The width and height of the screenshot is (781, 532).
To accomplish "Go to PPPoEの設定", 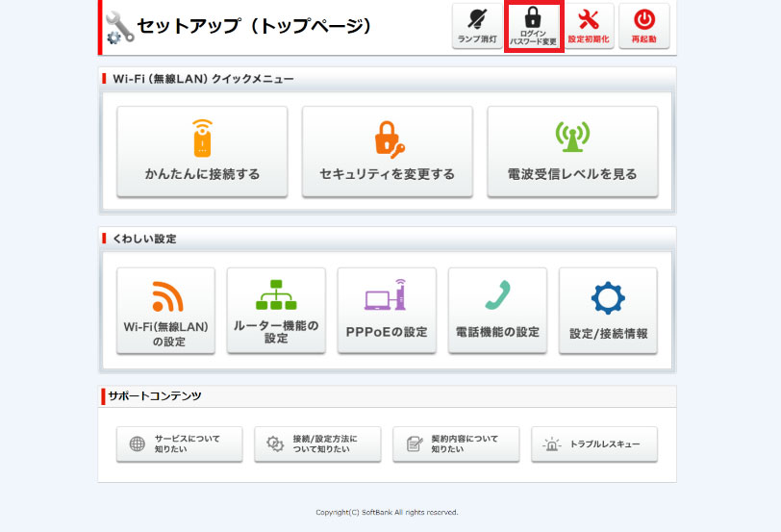I will pos(387,310).
